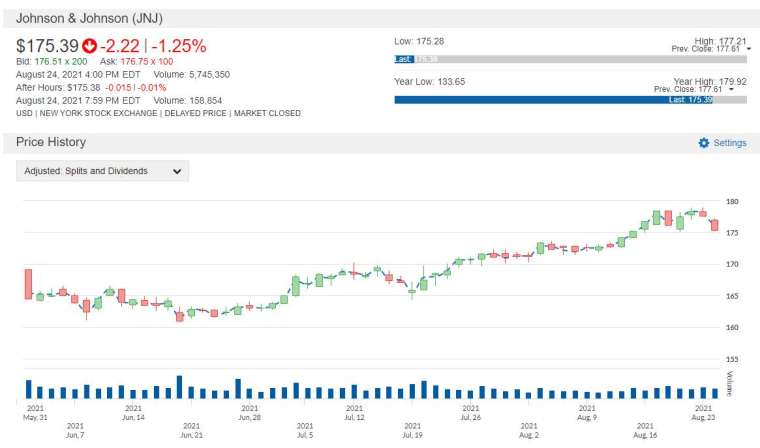This screenshot has height=448, width=760.
Task: Click the 2021 Aug, 2 date axis label
Action: coord(529,431)
